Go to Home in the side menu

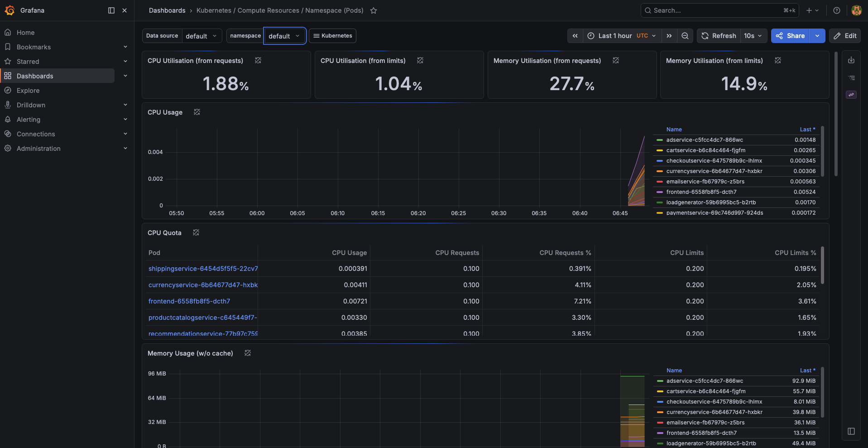[26, 33]
